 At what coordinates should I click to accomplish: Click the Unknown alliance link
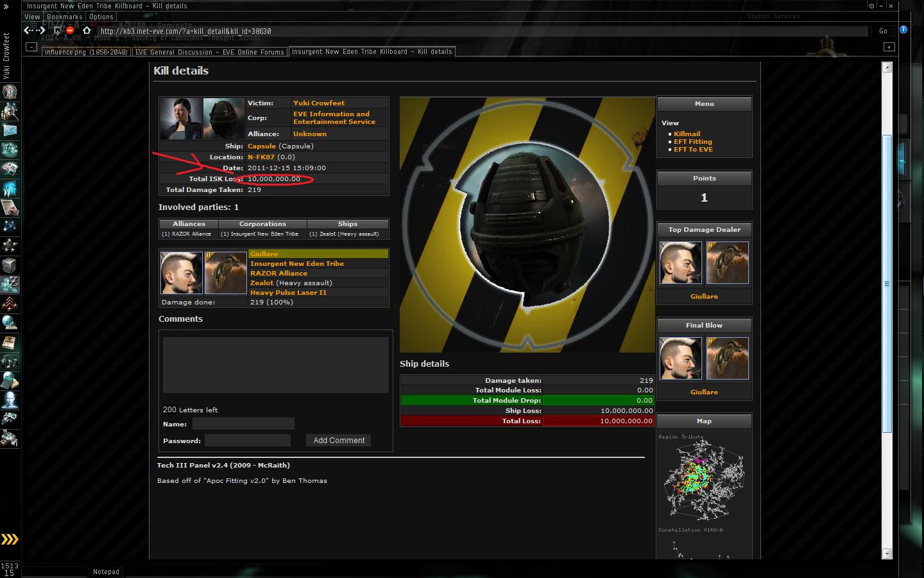[310, 134]
